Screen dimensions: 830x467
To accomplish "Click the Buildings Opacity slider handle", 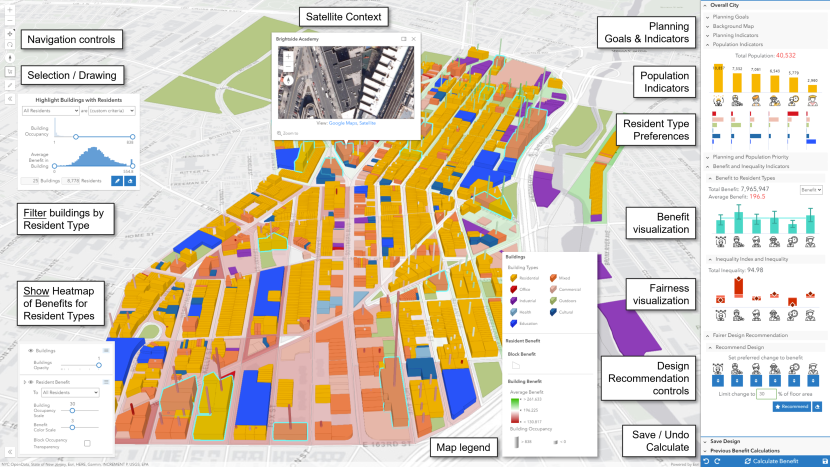I will coord(98,365).
